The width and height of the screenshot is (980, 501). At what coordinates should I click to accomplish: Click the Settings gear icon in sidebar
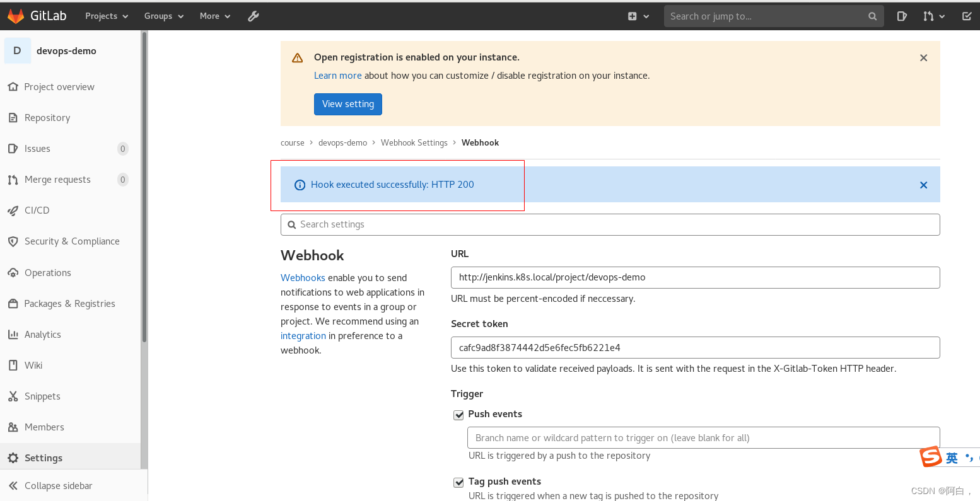point(13,458)
